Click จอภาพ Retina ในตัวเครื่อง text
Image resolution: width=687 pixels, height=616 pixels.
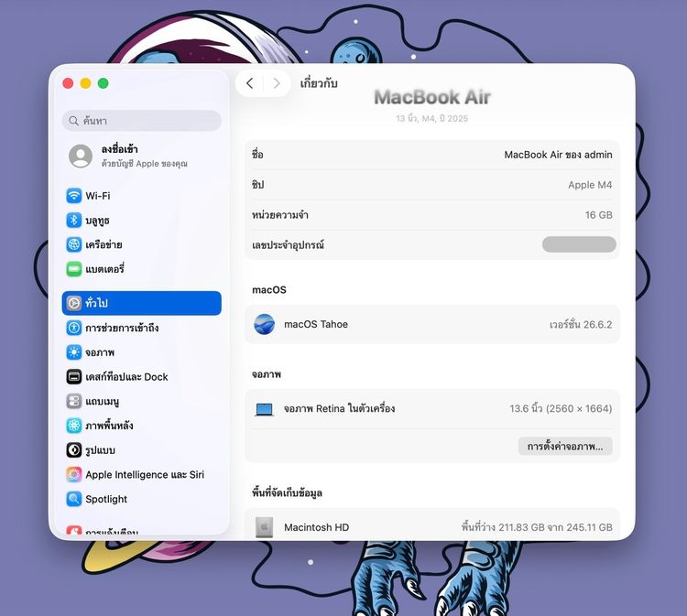[x=340, y=408]
